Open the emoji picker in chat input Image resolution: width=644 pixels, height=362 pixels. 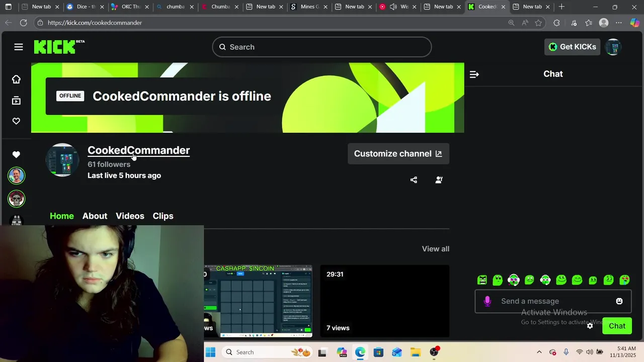619,301
